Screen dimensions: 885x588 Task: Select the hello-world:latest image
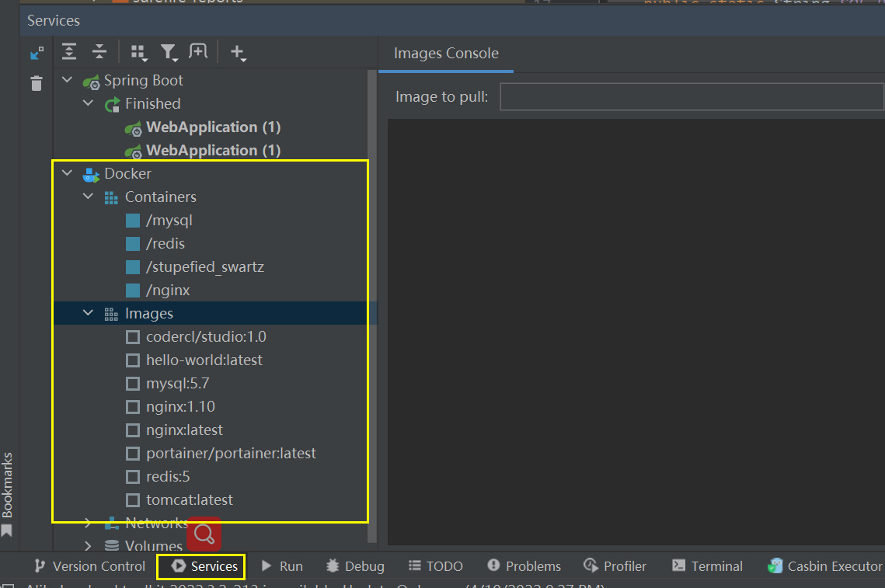(x=204, y=360)
